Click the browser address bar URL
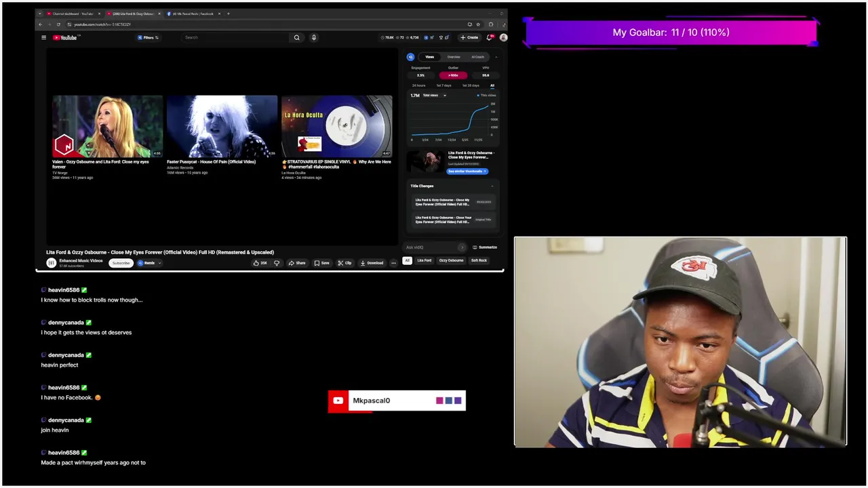This screenshot has height=488, width=868. pyautogui.click(x=102, y=24)
